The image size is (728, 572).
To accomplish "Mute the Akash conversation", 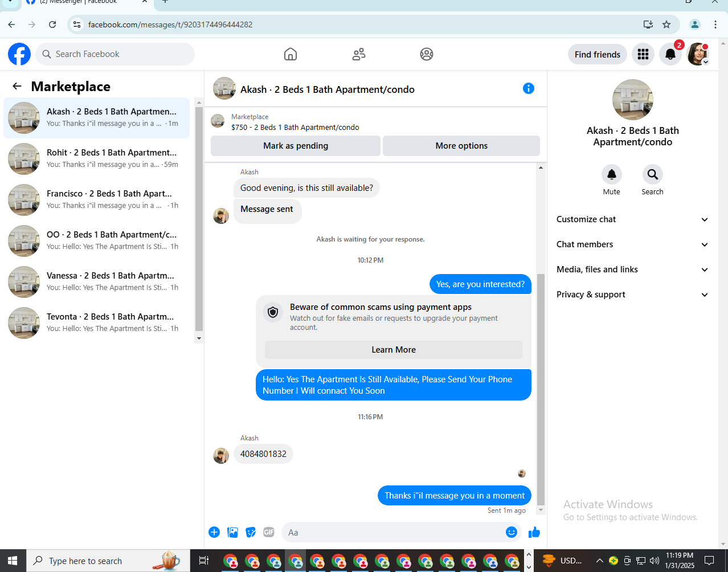I will [x=612, y=174].
